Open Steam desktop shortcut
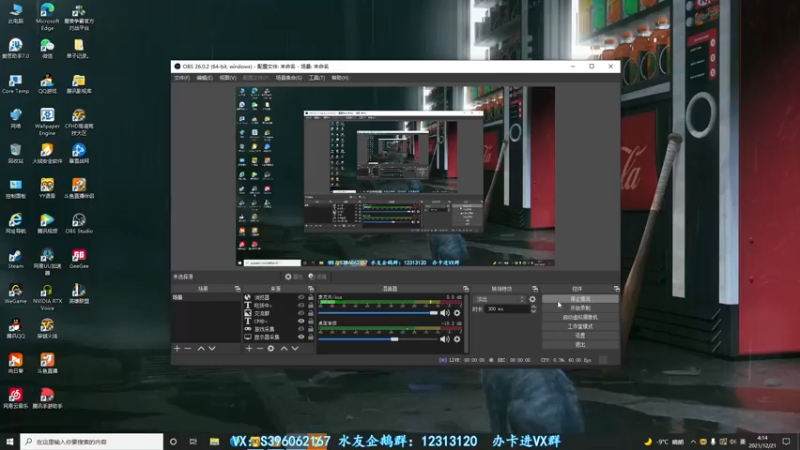800x450 pixels. 15,259
